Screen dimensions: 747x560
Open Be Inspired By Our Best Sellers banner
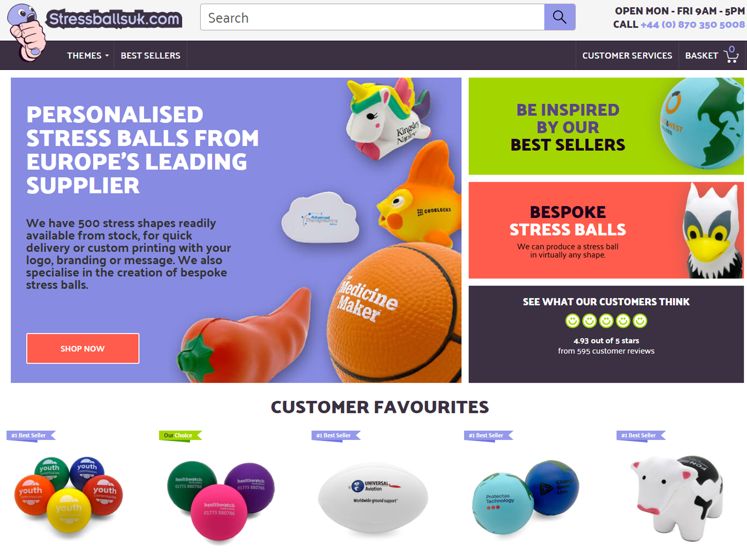606,126
